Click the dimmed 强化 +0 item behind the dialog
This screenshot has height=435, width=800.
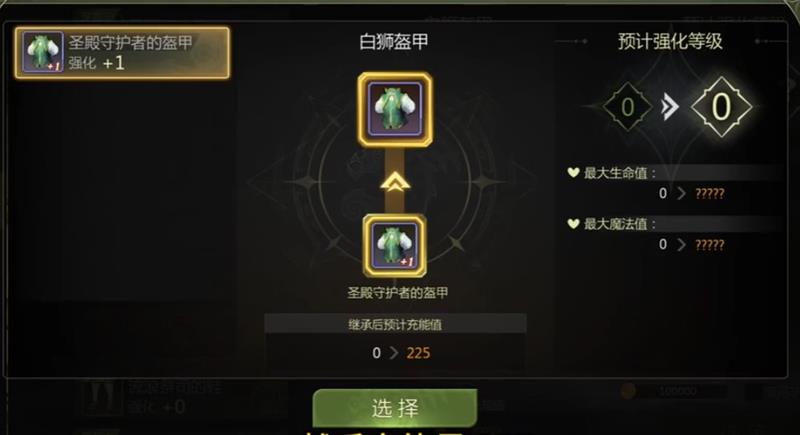[153, 398]
